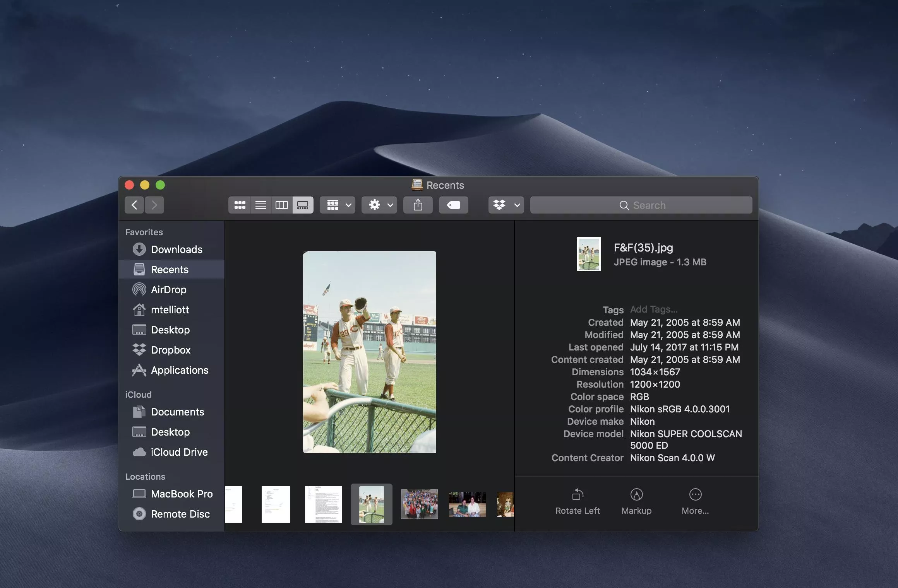
Task: Open Downloads in Favorites sidebar
Action: click(176, 250)
